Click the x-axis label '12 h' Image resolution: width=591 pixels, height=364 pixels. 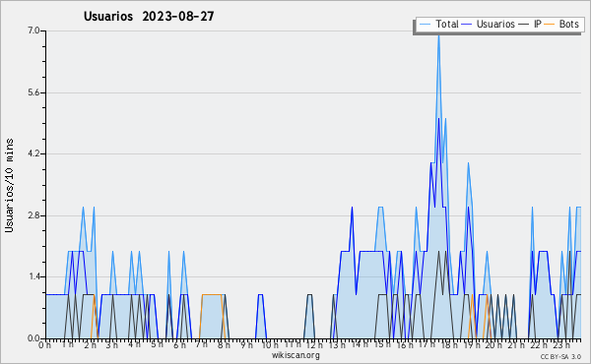point(314,344)
